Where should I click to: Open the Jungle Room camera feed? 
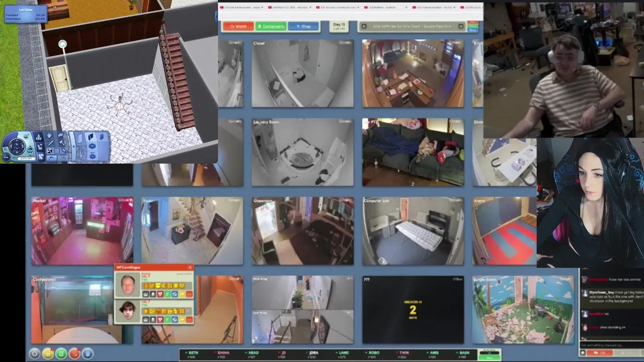pos(523,310)
